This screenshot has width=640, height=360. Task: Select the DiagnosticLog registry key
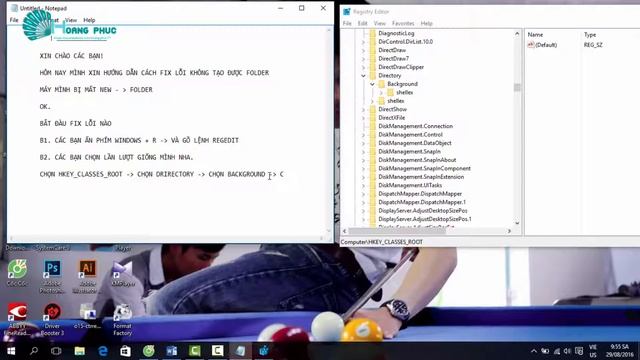click(396, 33)
